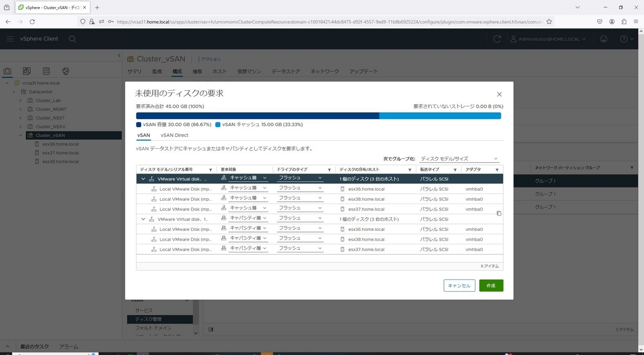Click the search magnifier in vSphere header
The height and width of the screenshot is (355, 644).
point(72,39)
